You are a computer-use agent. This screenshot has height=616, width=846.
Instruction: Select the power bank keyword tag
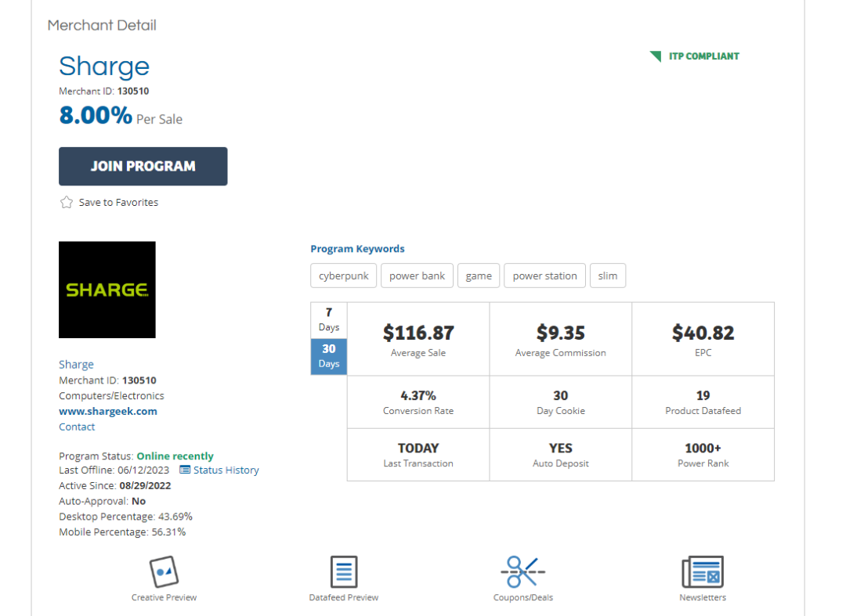[x=417, y=276]
